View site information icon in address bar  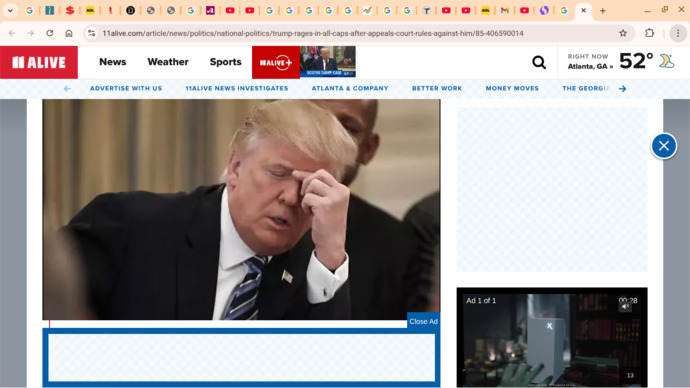(x=92, y=33)
